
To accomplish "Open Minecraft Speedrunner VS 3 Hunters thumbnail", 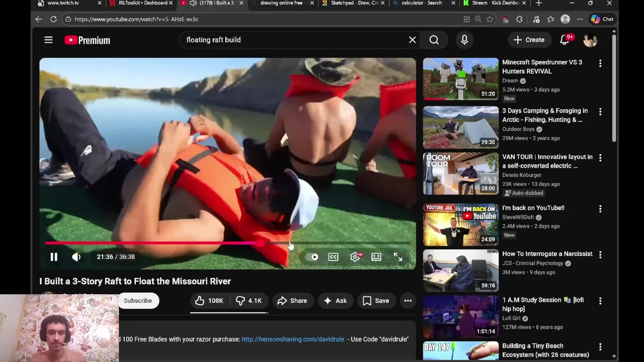I will [461, 79].
